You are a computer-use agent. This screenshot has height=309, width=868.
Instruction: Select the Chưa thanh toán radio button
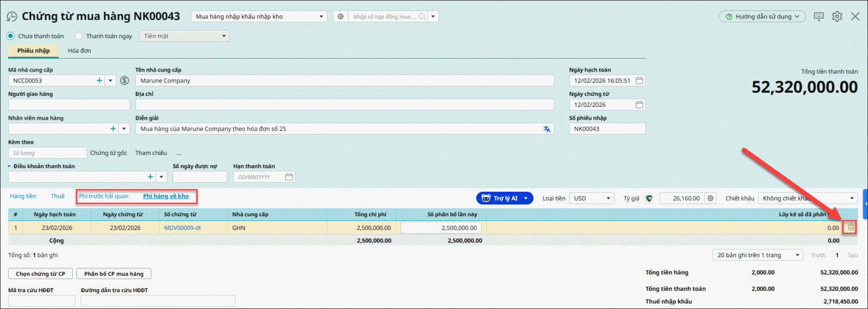[x=11, y=36]
